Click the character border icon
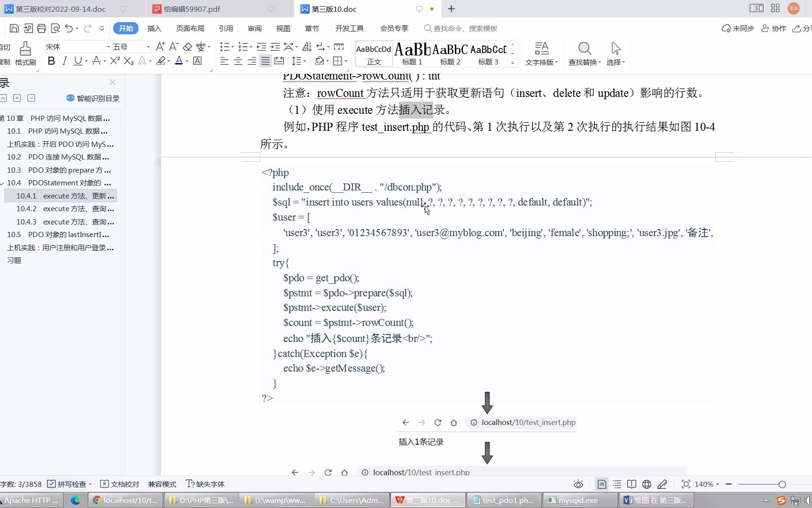This screenshot has height=508, width=812. coord(197,61)
